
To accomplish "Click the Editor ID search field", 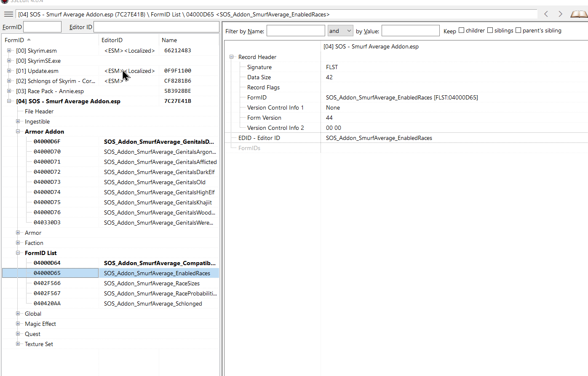I will click(x=156, y=27).
